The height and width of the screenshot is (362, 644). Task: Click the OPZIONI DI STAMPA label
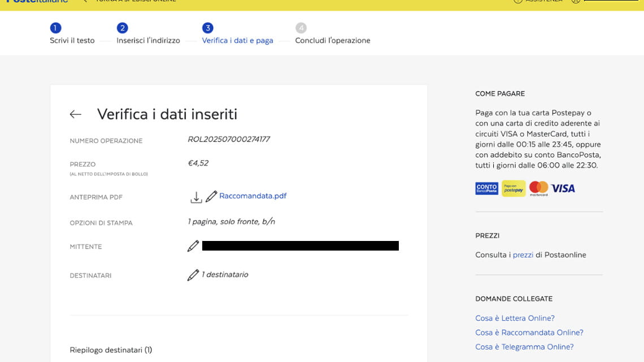(101, 223)
